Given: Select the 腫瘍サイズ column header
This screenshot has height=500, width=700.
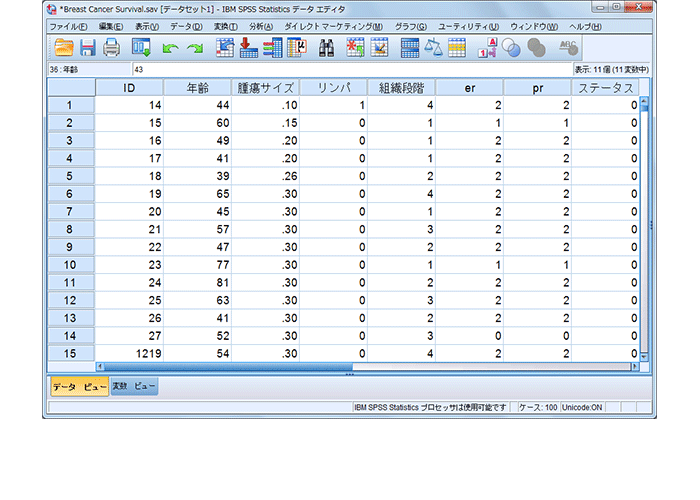Looking at the screenshot, I should click(265, 88).
